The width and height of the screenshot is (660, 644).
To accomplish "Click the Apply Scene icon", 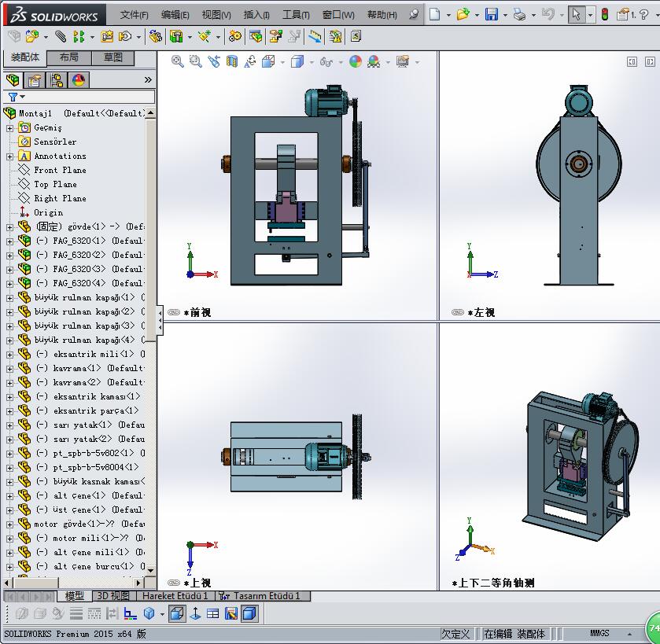I will click(x=374, y=61).
